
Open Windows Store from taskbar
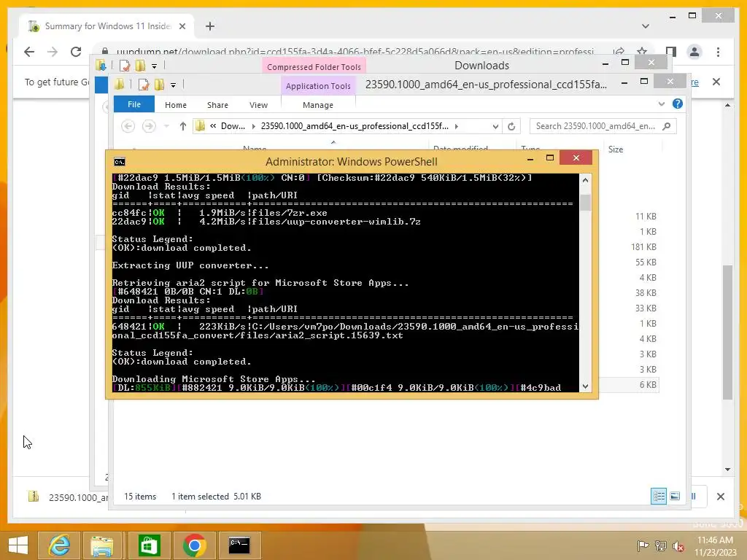pyautogui.click(x=149, y=545)
